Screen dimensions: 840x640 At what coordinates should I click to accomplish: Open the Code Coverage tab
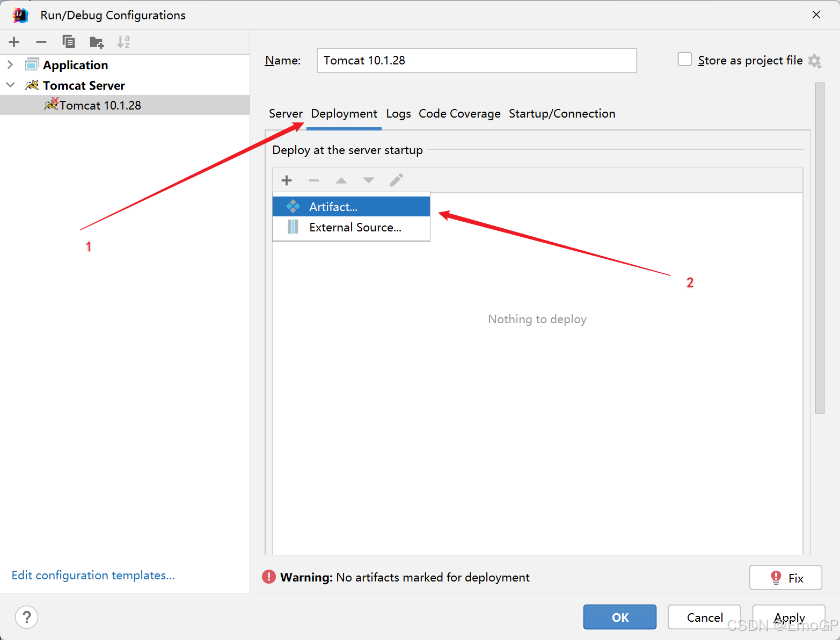tap(459, 114)
